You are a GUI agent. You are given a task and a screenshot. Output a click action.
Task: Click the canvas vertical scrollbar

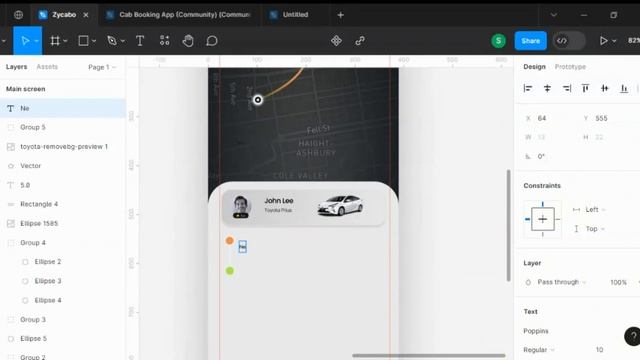(509, 225)
